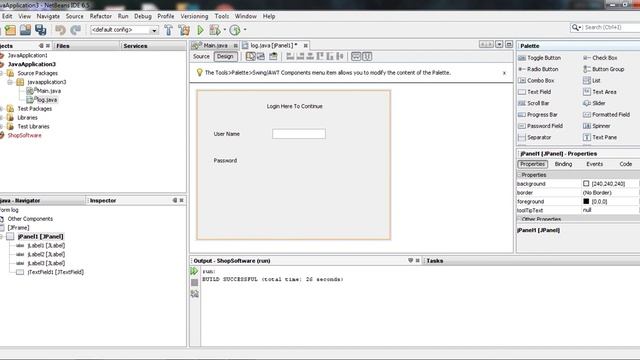Click the Align Left in Column icon

(290, 56)
